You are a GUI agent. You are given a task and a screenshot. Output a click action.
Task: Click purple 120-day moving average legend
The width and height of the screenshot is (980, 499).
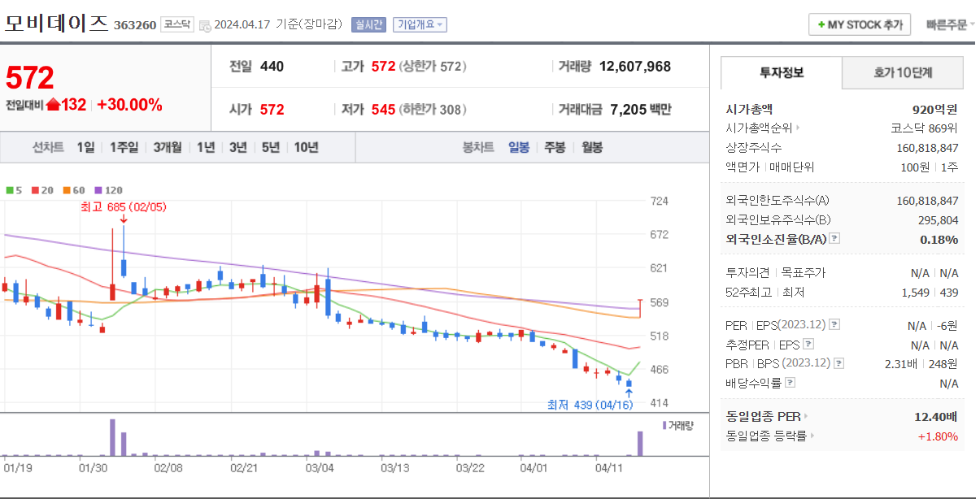pos(108,190)
